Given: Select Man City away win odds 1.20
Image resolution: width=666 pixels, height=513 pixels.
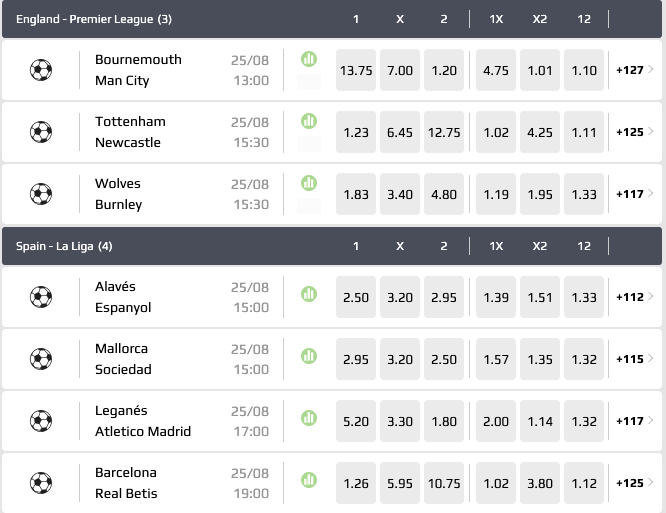Looking at the screenshot, I should (444, 70).
